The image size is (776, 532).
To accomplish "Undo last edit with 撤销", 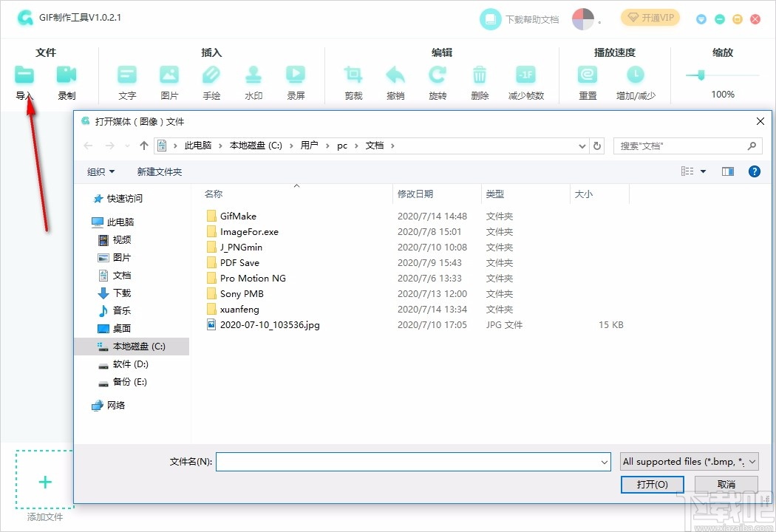I will (395, 74).
